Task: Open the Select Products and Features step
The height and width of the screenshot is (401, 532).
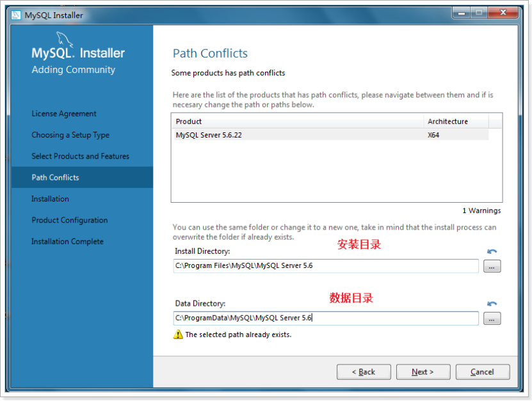Action: pos(81,156)
